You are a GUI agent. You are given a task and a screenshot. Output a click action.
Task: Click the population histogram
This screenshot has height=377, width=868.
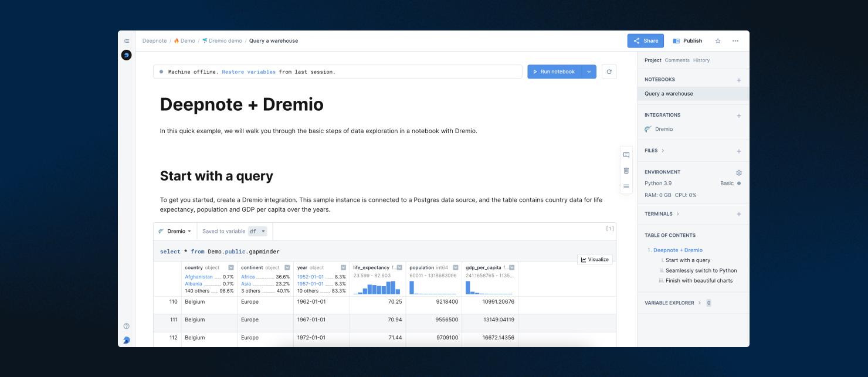click(433, 287)
